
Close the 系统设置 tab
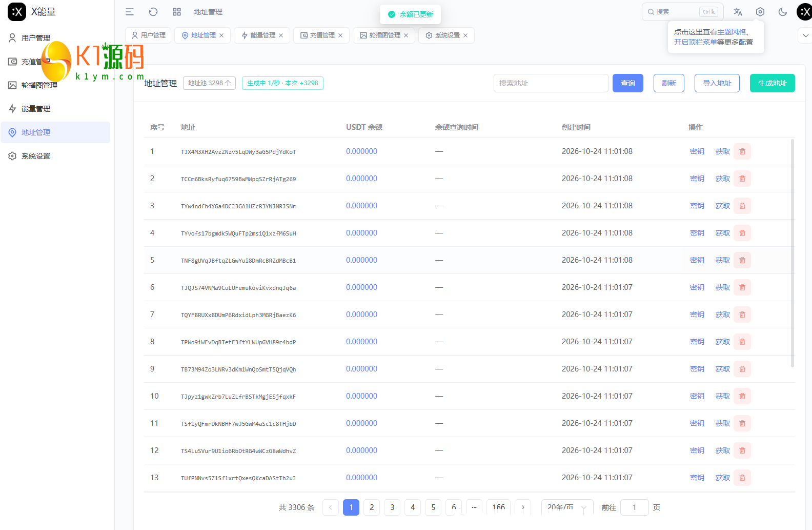[x=465, y=35]
